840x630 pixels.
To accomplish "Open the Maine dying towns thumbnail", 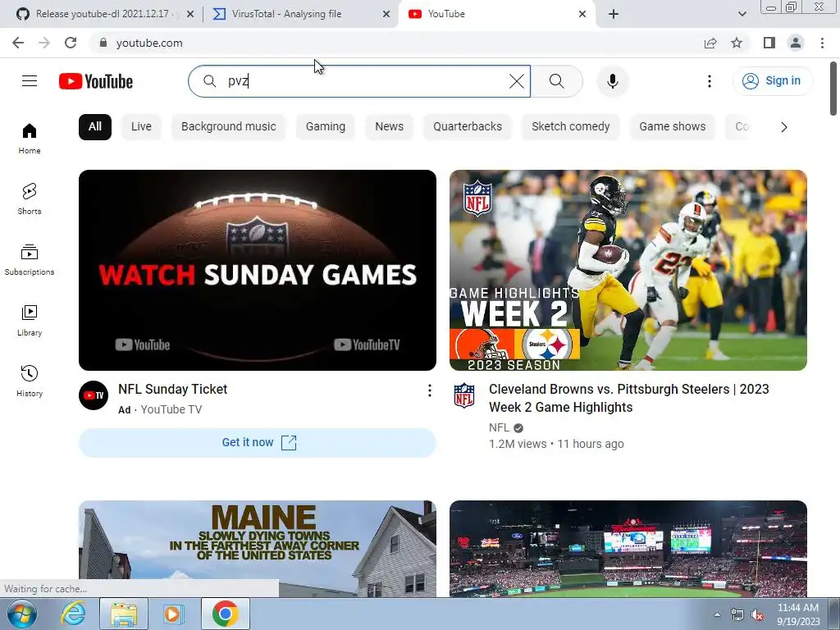I will (x=258, y=549).
